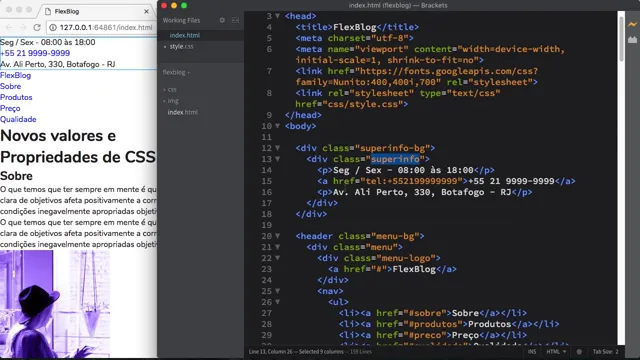Screen dimensions: 640x360
Task: Fold the header menu-bg at line 20
Action: (278, 236)
